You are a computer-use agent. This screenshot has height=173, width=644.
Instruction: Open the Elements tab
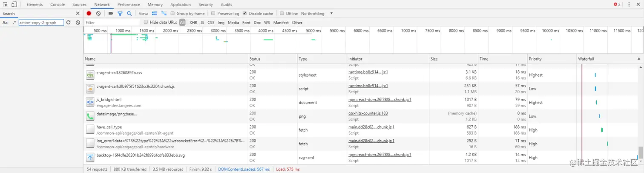[x=34, y=5]
